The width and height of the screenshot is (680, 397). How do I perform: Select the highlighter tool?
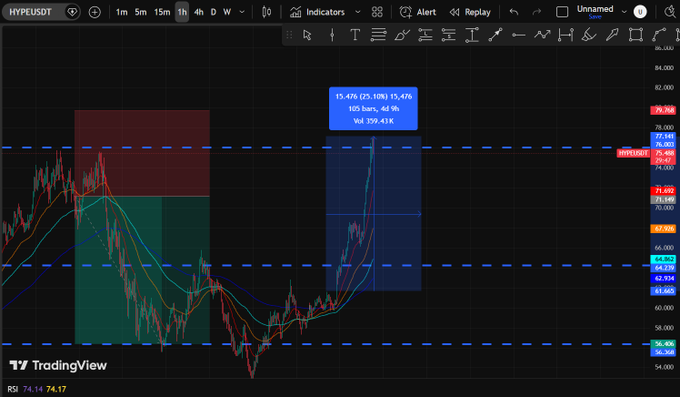(x=588, y=35)
